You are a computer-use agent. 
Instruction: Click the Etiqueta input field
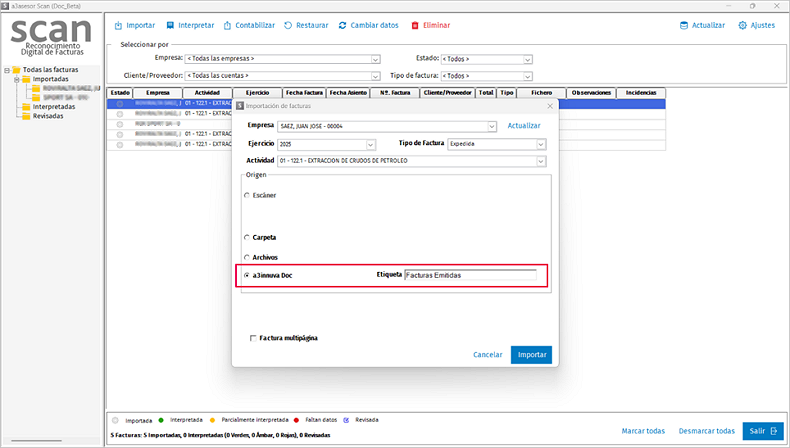pos(471,275)
